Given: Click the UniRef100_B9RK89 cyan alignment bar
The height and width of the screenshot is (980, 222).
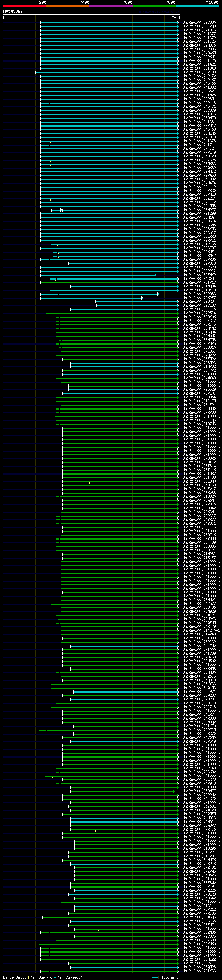Looking at the screenshot, I should (107, 72).
